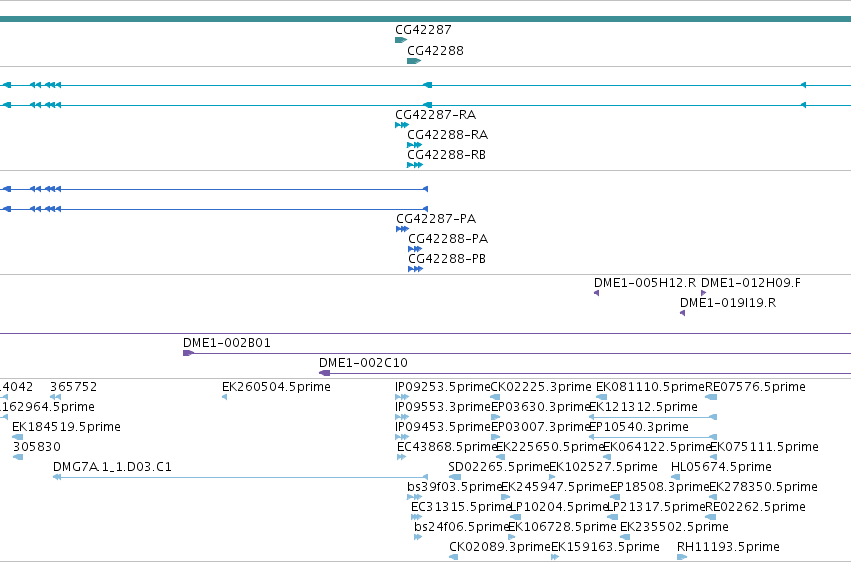The image size is (851, 562).
Task: Select the DME1-002C10 clone label
Action: pyautogui.click(x=363, y=363)
